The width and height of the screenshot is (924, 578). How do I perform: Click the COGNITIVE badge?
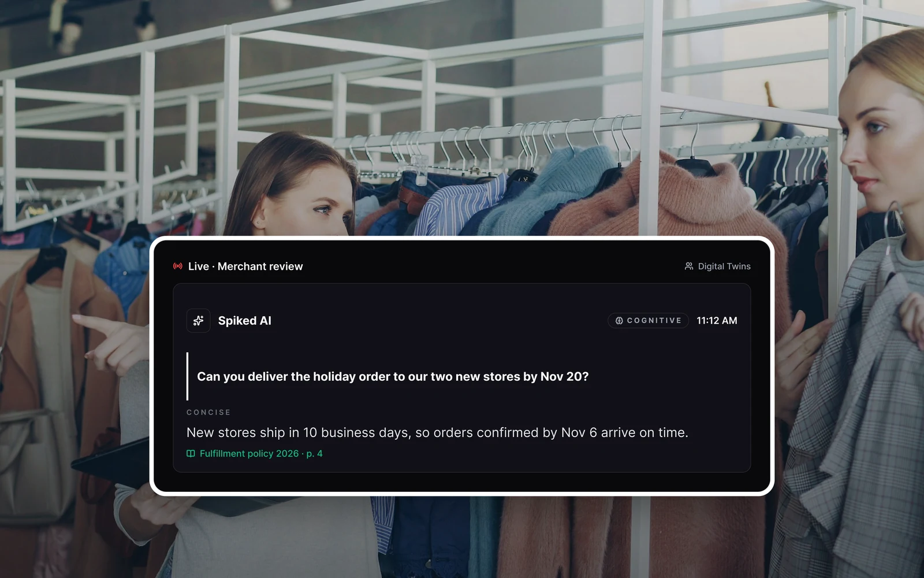click(648, 321)
